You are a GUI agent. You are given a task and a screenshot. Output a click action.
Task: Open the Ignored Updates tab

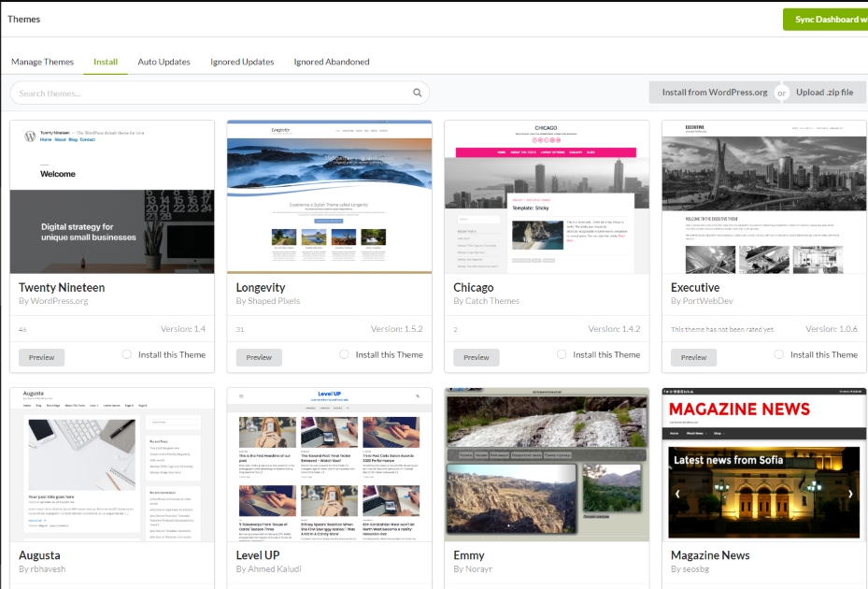click(x=242, y=62)
